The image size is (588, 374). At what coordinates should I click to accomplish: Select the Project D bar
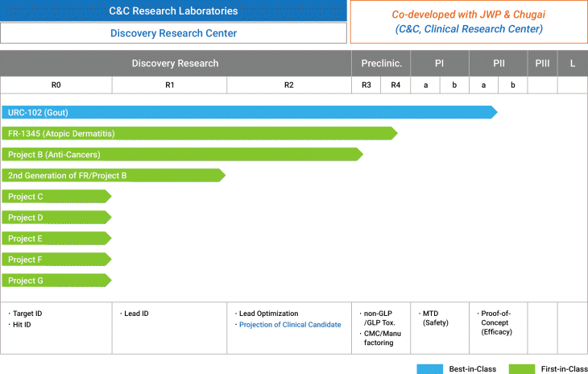click(x=56, y=217)
